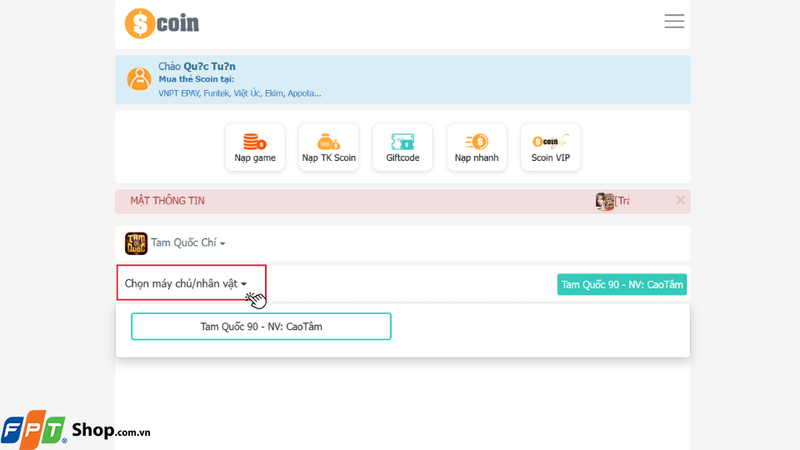Open the Nạp nhanh option
The height and width of the screenshot is (450, 800).
[477, 147]
